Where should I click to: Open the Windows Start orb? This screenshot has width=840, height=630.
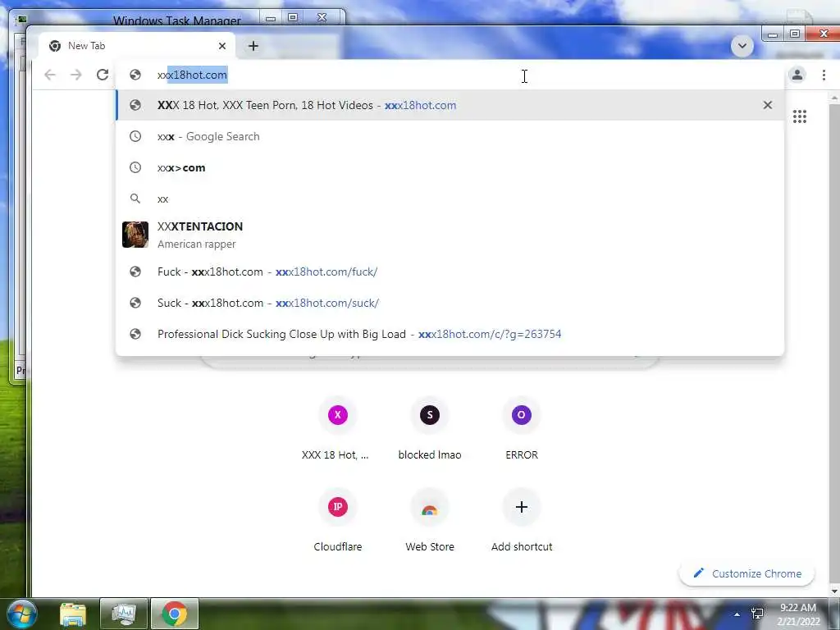21,614
